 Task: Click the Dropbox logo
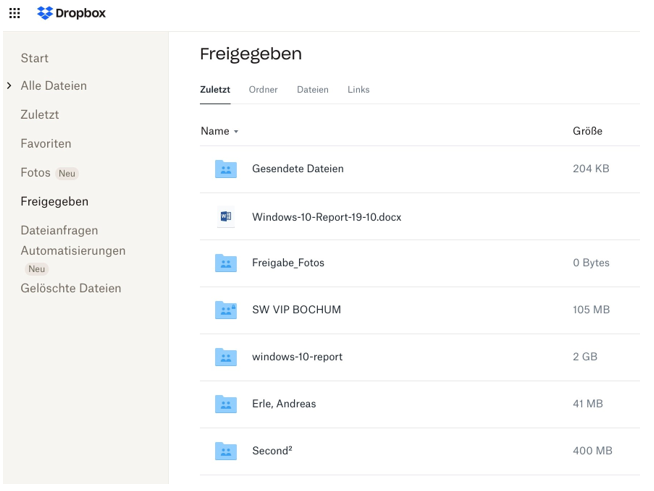pos(71,13)
